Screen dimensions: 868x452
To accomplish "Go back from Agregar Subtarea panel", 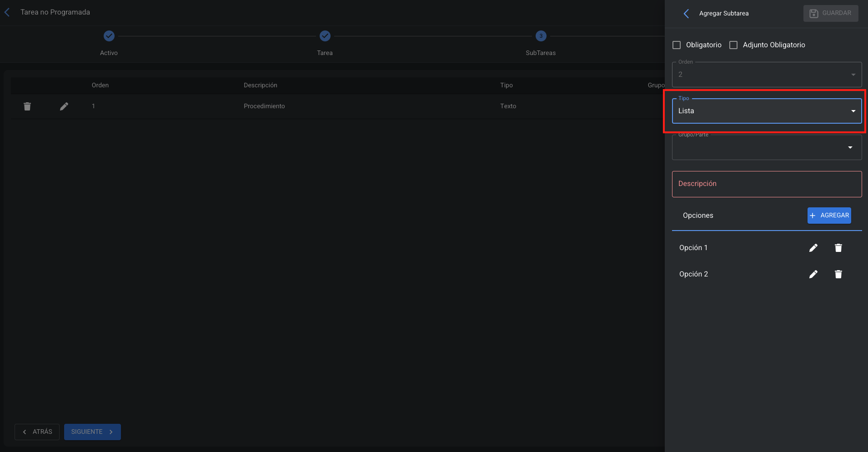I will (686, 14).
